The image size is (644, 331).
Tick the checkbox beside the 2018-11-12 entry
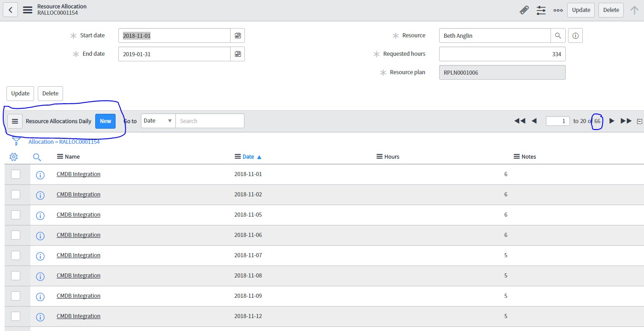click(x=15, y=316)
